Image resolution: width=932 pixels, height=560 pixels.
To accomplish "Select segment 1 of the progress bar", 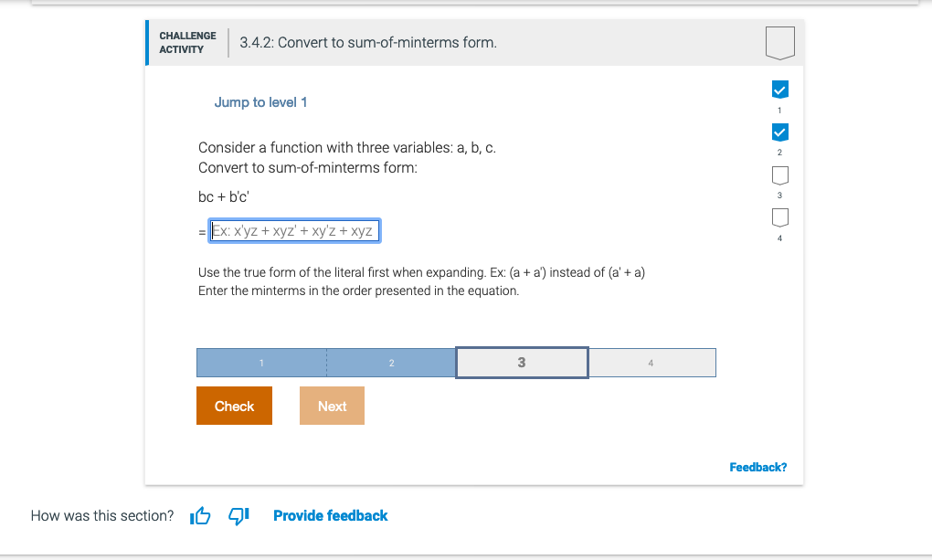I will [x=260, y=362].
